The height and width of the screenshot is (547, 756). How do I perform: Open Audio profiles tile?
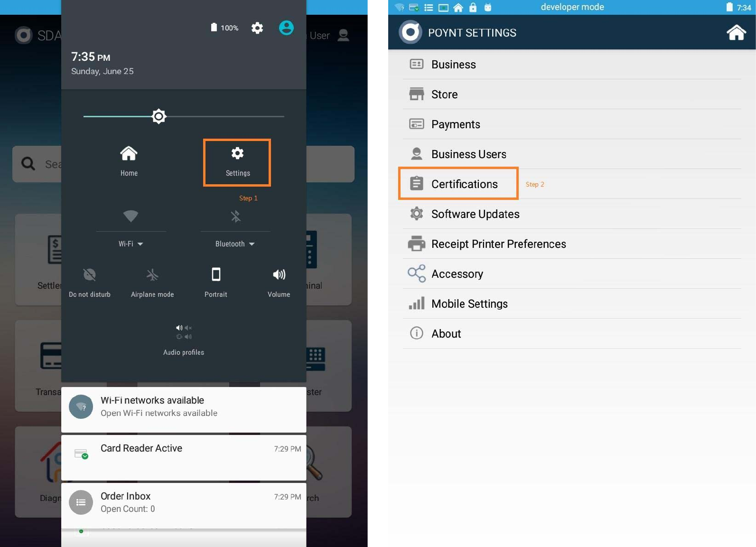(x=184, y=340)
